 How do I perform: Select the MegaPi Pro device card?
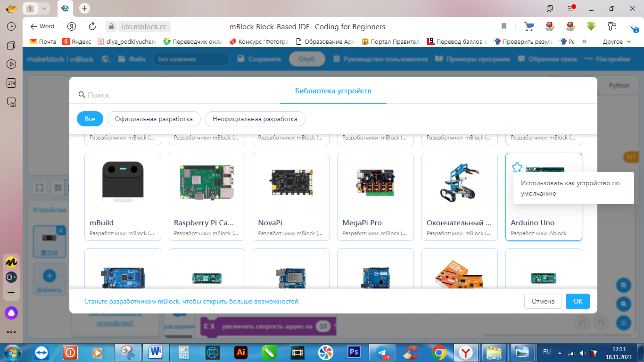point(375,197)
